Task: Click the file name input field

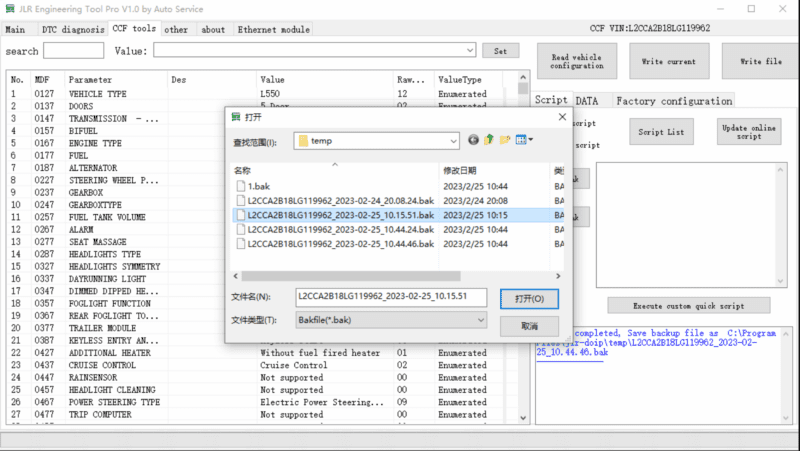Action: point(391,297)
